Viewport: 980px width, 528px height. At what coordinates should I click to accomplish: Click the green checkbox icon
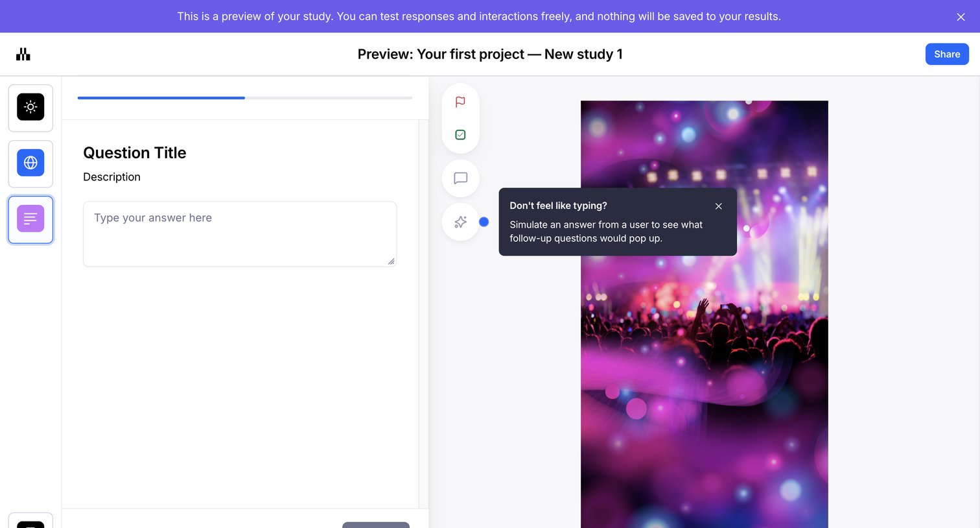pos(460,135)
